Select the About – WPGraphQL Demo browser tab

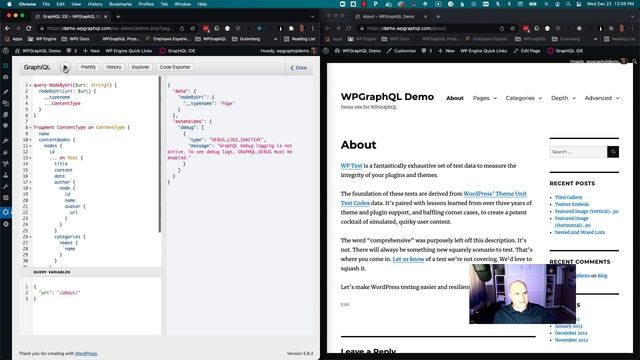391,17
